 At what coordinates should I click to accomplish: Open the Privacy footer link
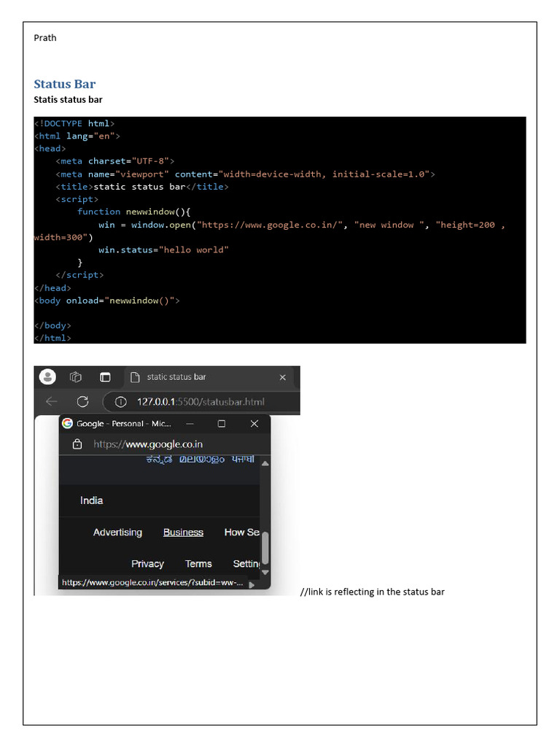pyautogui.click(x=147, y=564)
